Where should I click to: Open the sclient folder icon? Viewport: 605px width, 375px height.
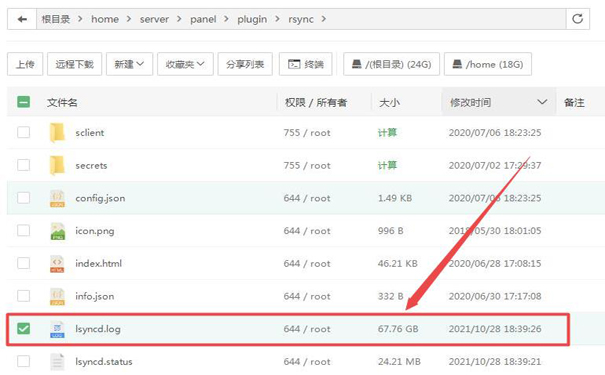point(57,133)
